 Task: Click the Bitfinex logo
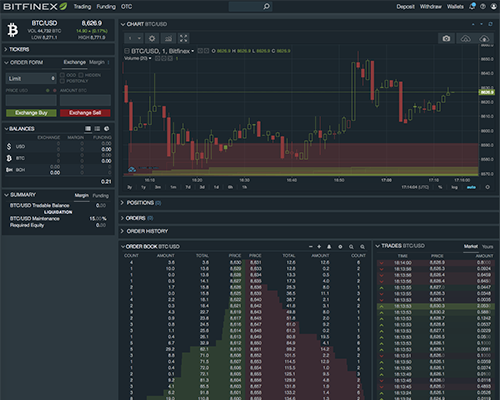click(35, 6)
